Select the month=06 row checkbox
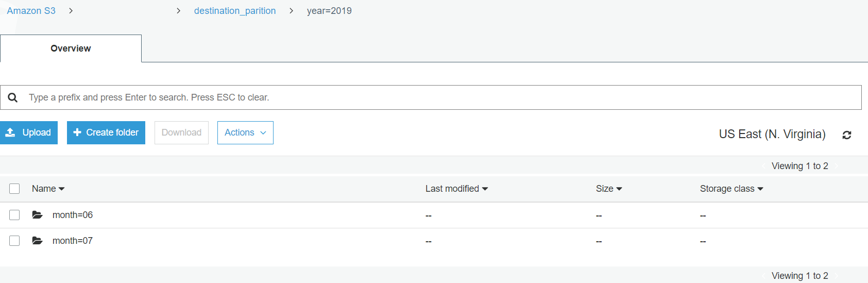The height and width of the screenshot is (283, 868). coord(14,215)
